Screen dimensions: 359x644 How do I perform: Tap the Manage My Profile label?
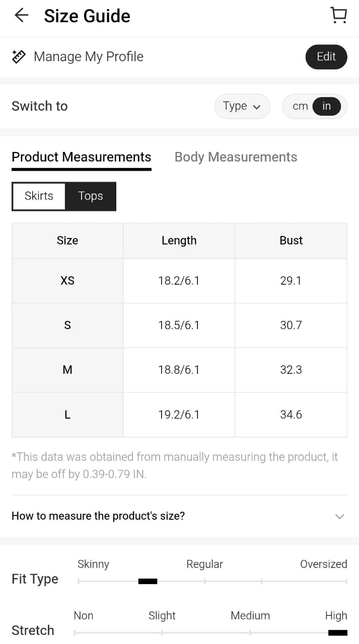89,57
